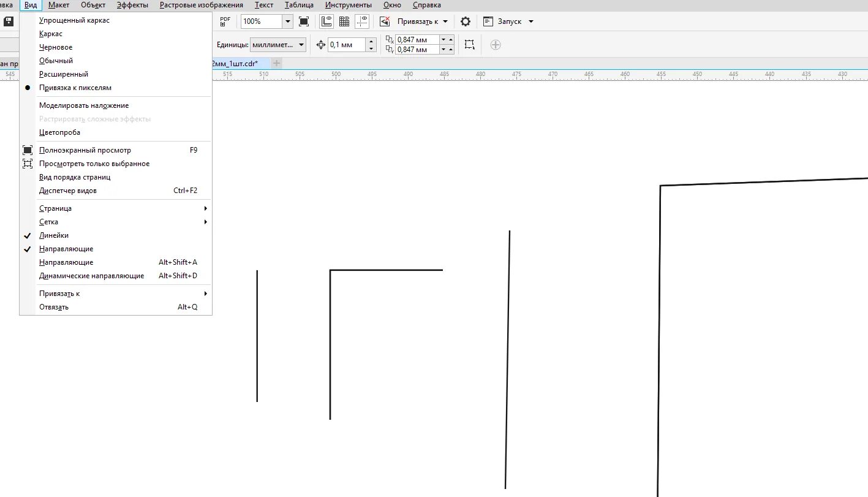Open the Растровые изображения menu

202,5
